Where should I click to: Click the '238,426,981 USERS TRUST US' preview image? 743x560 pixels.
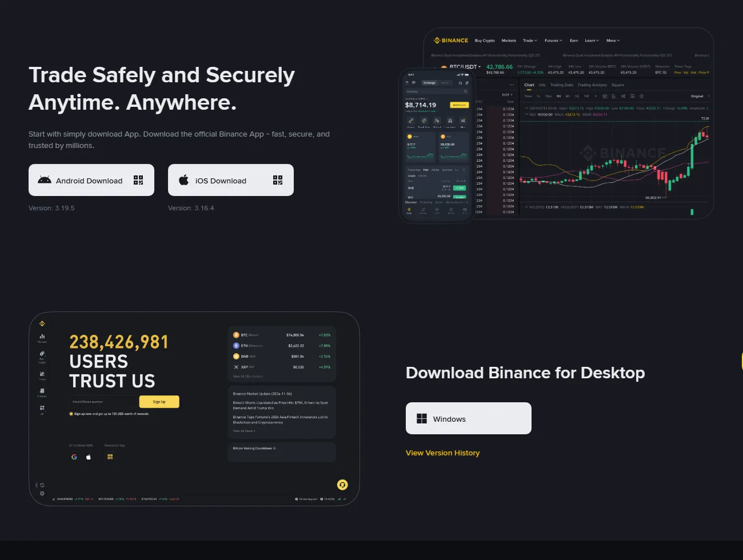click(x=194, y=409)
